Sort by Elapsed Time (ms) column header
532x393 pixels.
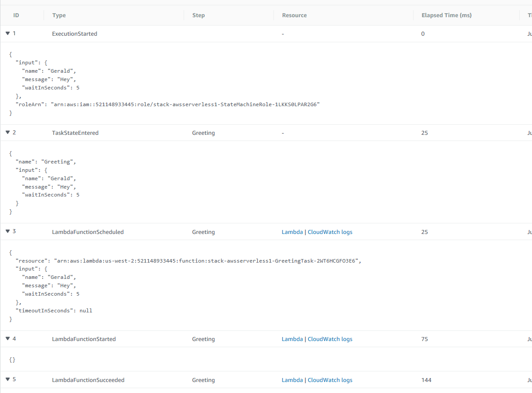(446, 15)
